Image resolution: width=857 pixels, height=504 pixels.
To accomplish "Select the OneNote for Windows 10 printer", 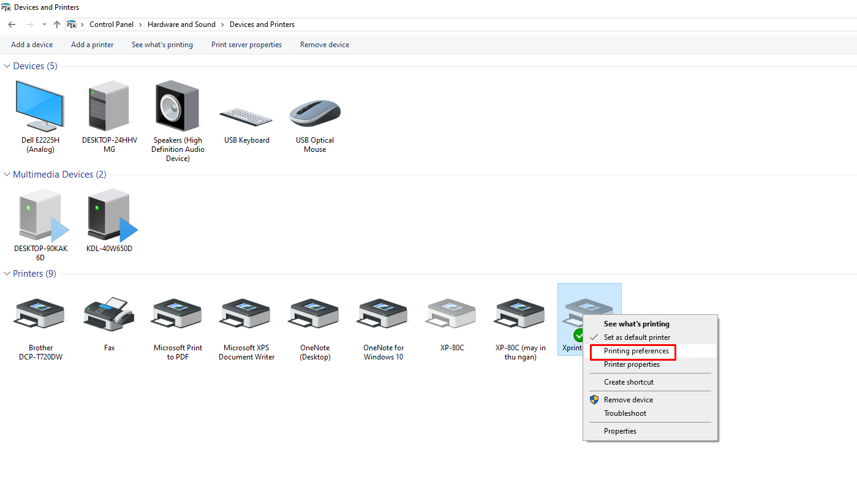I will tap(383, 314).
